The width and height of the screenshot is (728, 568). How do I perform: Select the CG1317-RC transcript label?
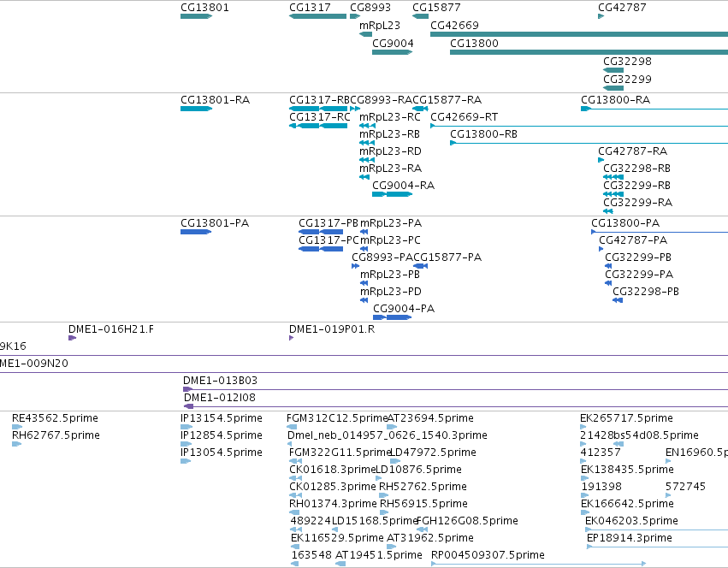pos(319,117)
